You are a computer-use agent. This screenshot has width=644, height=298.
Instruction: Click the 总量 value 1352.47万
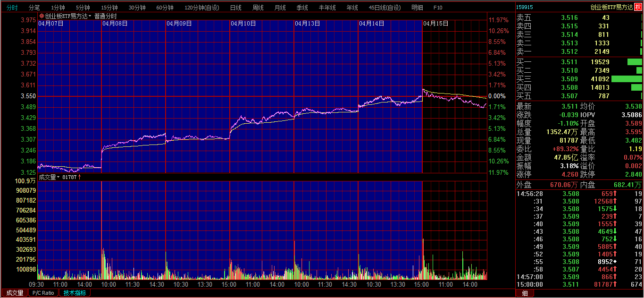(561, 132)
